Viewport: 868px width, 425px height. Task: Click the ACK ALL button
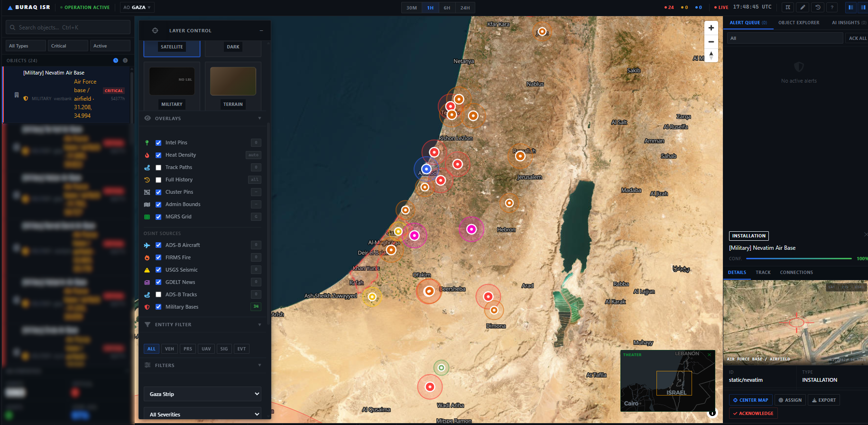pos(857,38)
